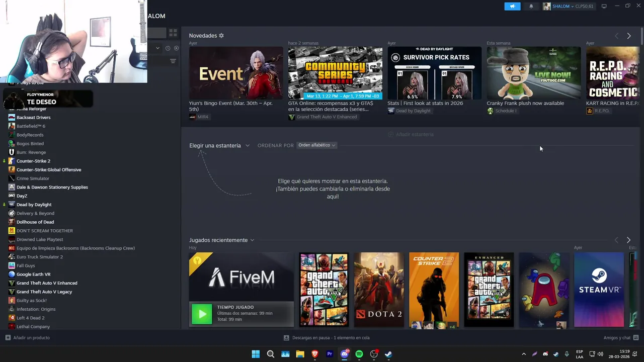Open Yiun's Bingo Event news card
Screen dimensions: 644x362
236,73
